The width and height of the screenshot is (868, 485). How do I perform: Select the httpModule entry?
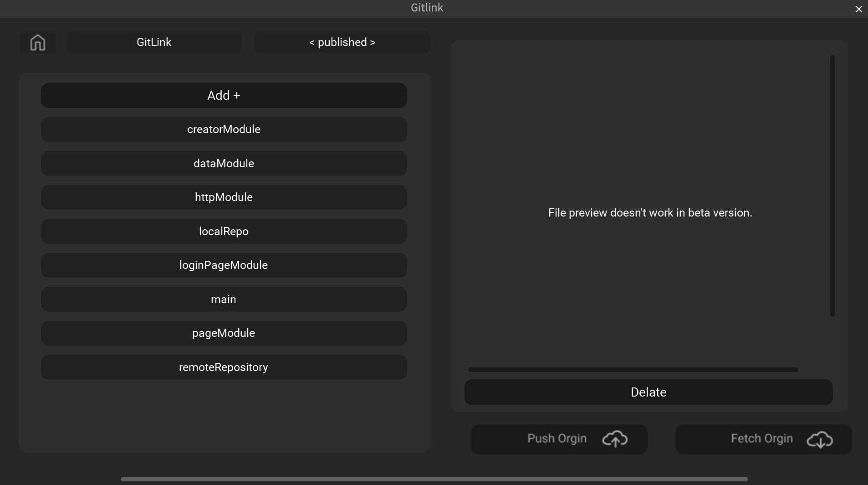(224, 197)
